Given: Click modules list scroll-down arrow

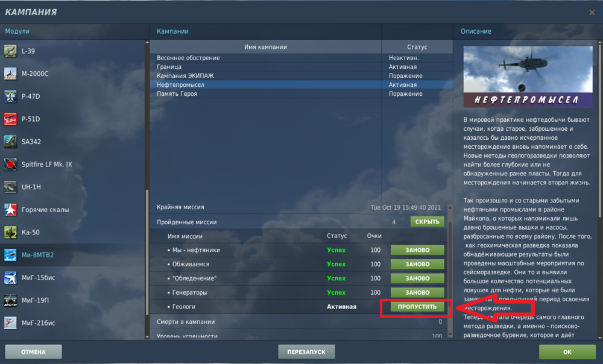Looking at the screenshot, I should pyautogui.click(x=147, y=337).
